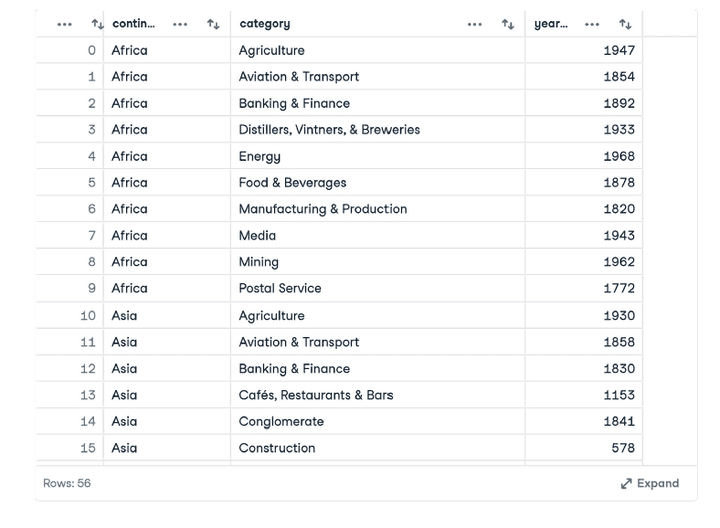Select row index 7
Screen dimensions: 720x528
[91, 236]
